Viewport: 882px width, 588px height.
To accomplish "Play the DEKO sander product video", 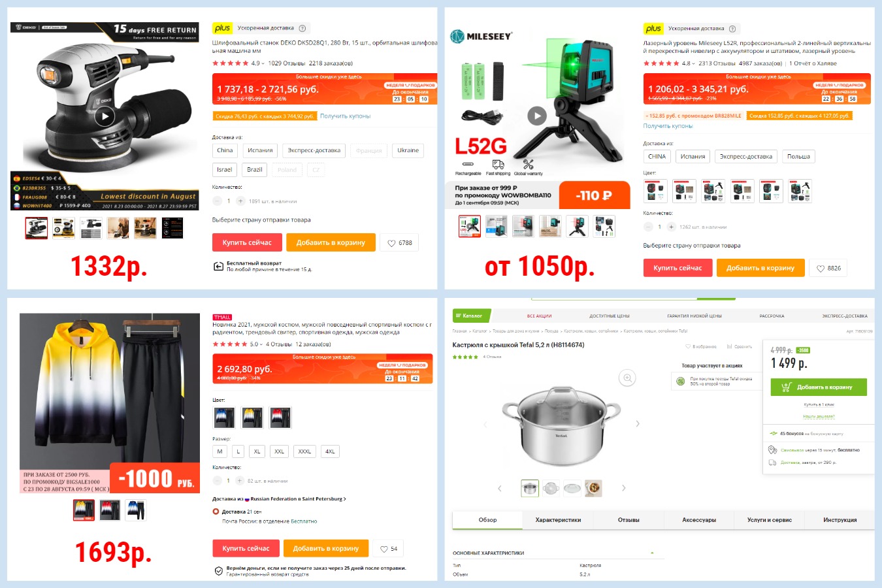I will (x=105, y=116).
